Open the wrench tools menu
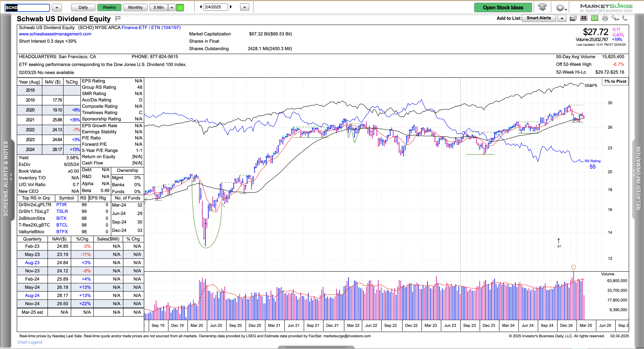The height and width of the screenshot is (349, 644). [615, 18]
